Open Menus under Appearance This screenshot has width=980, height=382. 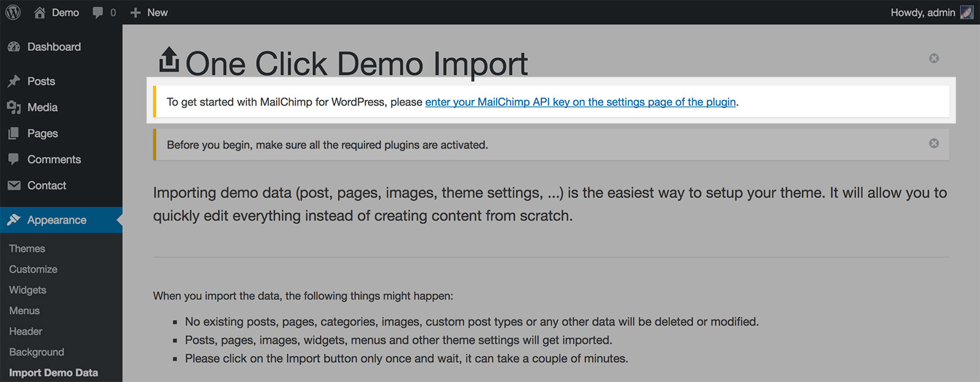[x=24, y=311]
